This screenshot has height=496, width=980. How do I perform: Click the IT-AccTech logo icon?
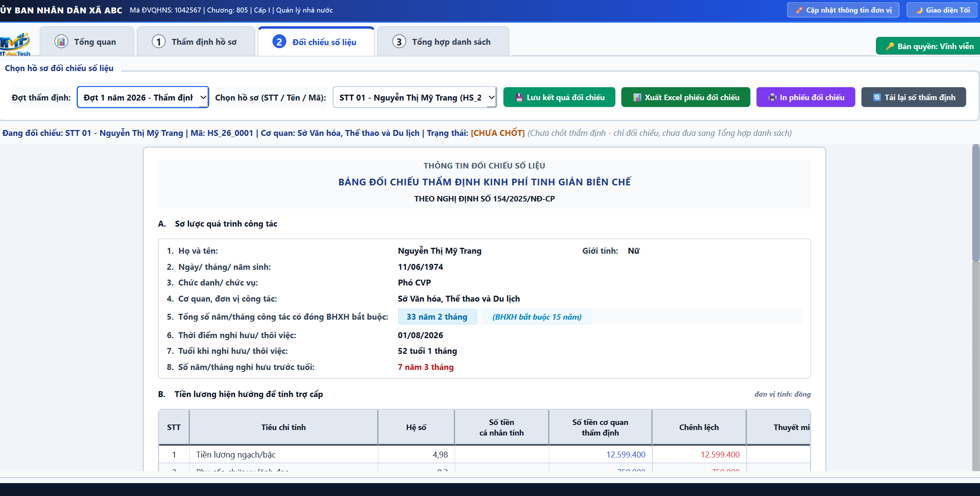pos(15,44)
